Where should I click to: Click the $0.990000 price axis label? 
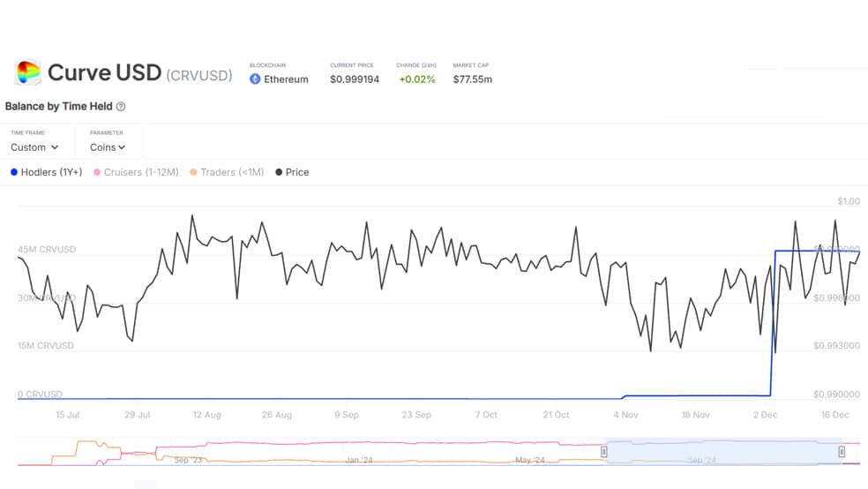point(836,395)
